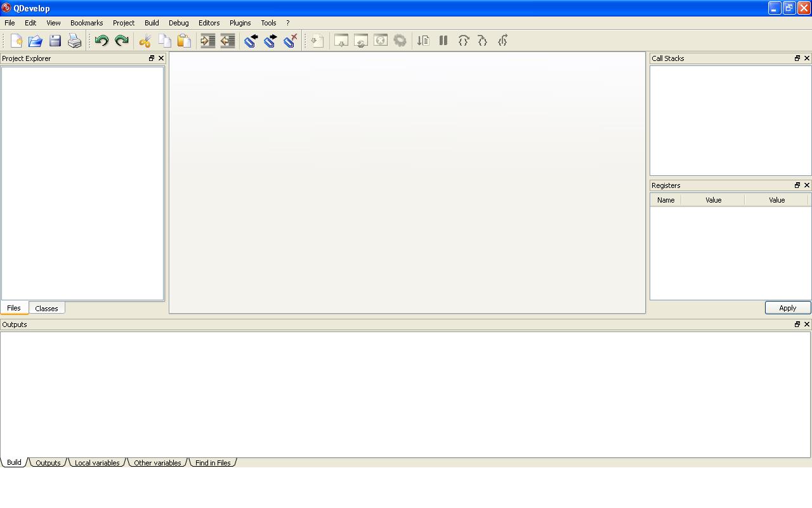Clear all bookmarks icon
The height and width of the screenshot is (508, 812).
(x=291, y=41)
